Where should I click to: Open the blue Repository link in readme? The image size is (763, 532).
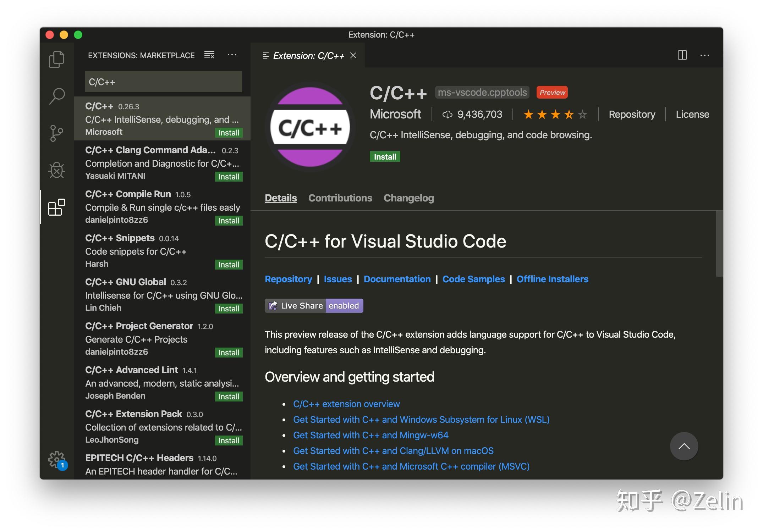[289, 279]
